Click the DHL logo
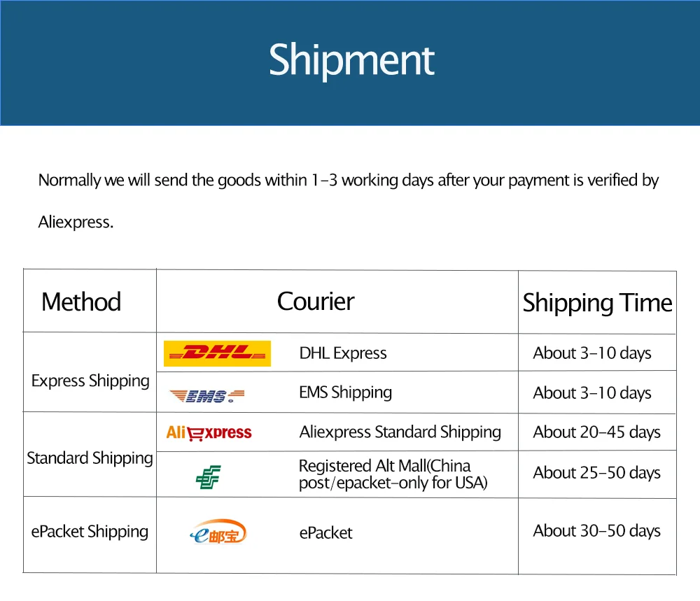The height and width of the screenshot is (601, 700). coord(217,353)
